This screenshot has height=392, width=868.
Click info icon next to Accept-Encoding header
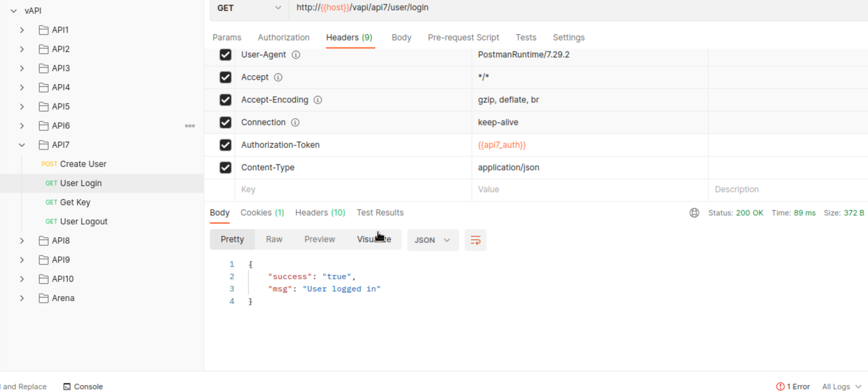(318, 100)
